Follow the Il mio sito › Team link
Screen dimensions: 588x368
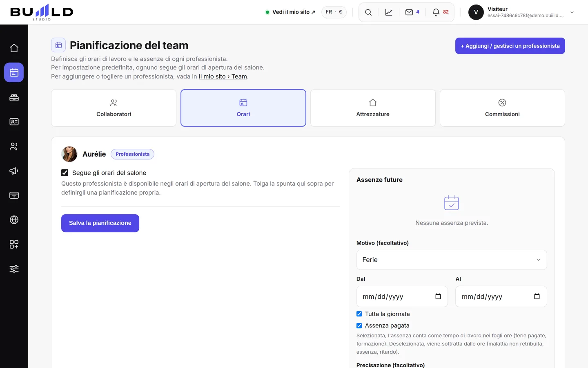pos(223,76)
